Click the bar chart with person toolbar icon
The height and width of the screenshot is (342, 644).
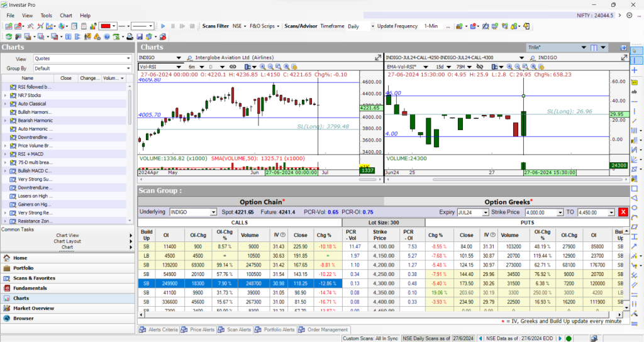[x=93, y=26]
